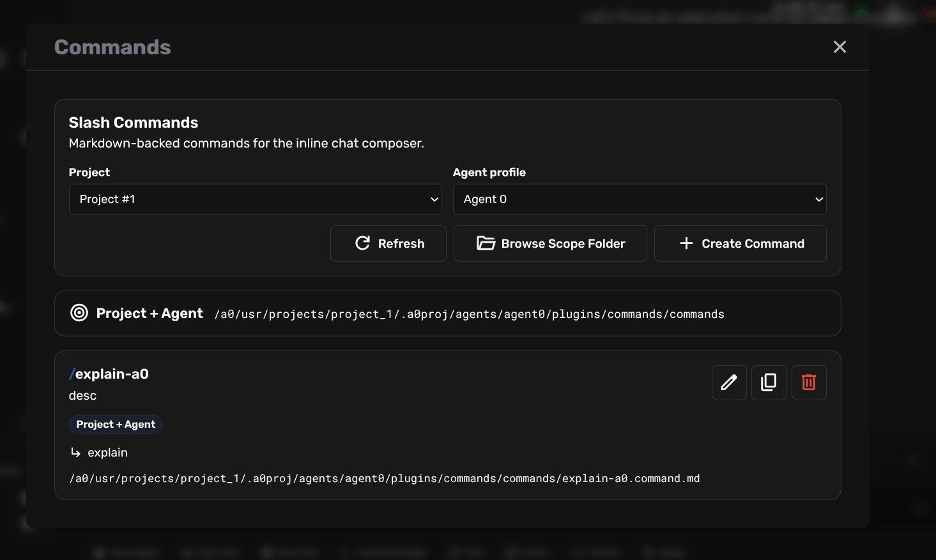
Task: Click the Project + Agent scope folder path
Action: click(470, 314)
